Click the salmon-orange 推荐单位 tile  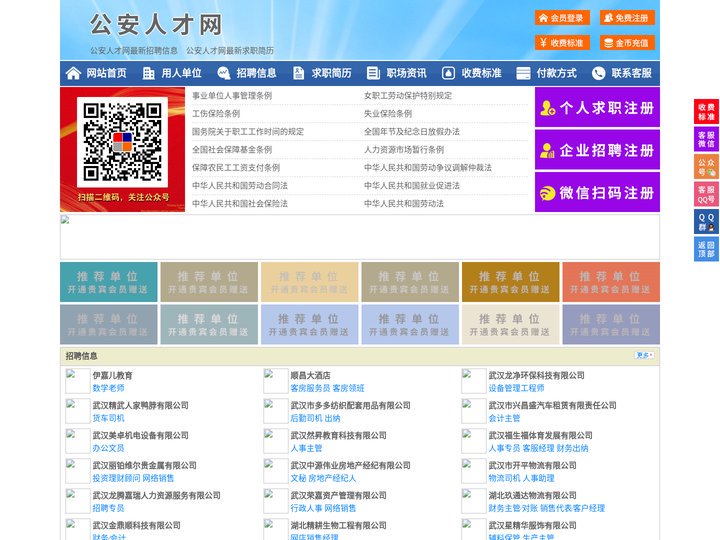(611, 282)
